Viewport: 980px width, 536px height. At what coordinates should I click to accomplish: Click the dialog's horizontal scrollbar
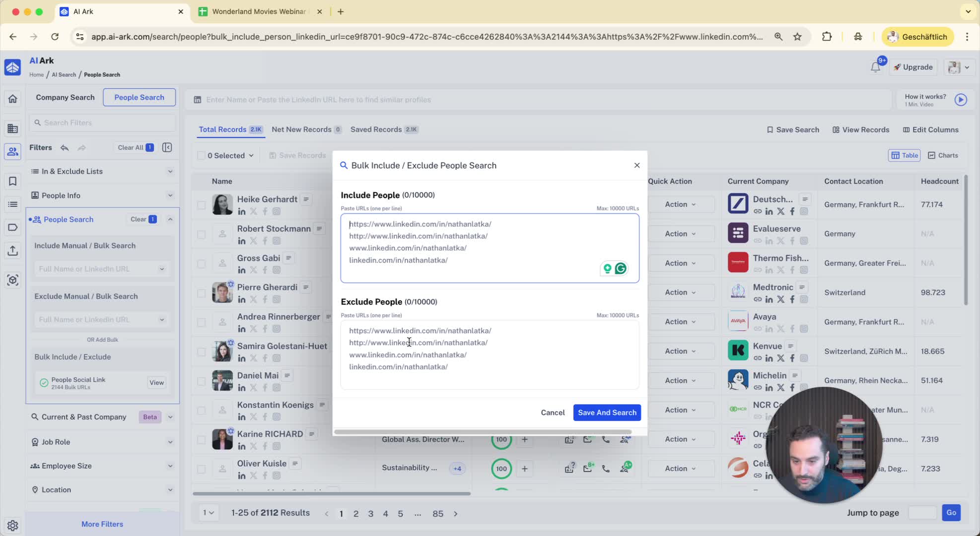pyautogui.click(x=483, y=432)
